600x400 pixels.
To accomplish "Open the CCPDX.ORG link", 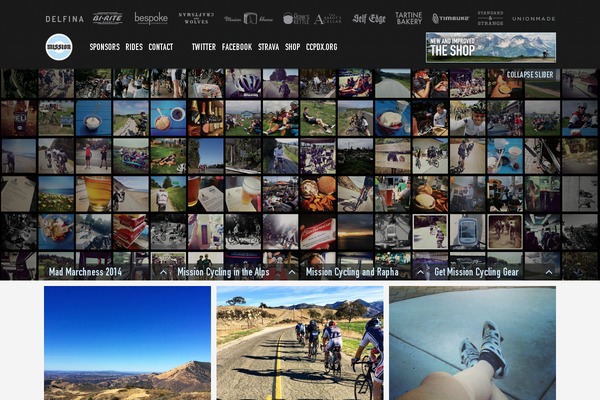I will pyautogui.click(x=321, y=47).
